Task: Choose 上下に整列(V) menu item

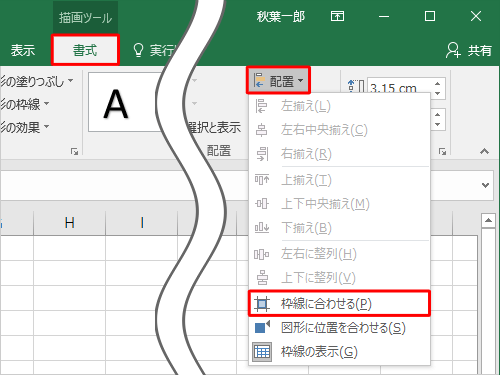Action: point(339,277)
